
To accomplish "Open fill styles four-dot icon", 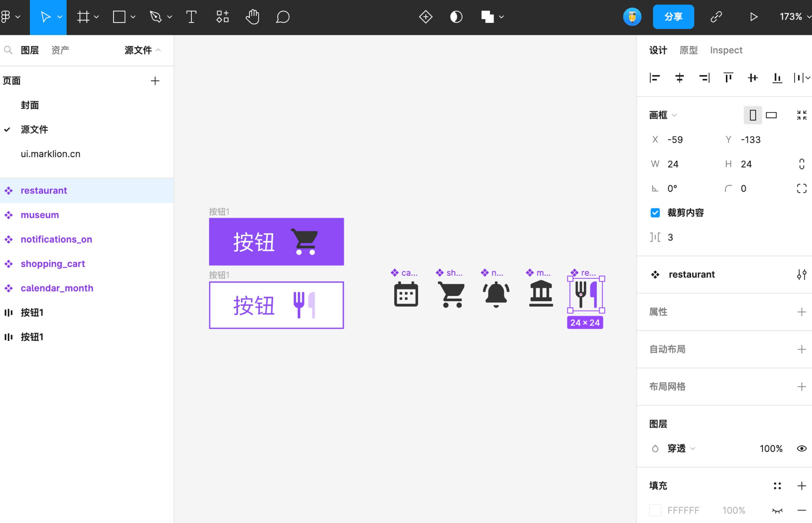I will 777,486.
